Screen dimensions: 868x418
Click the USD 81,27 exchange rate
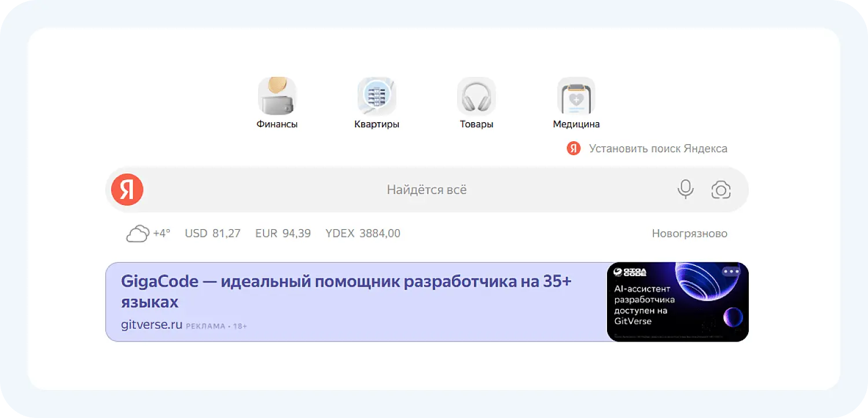point(212,233)
